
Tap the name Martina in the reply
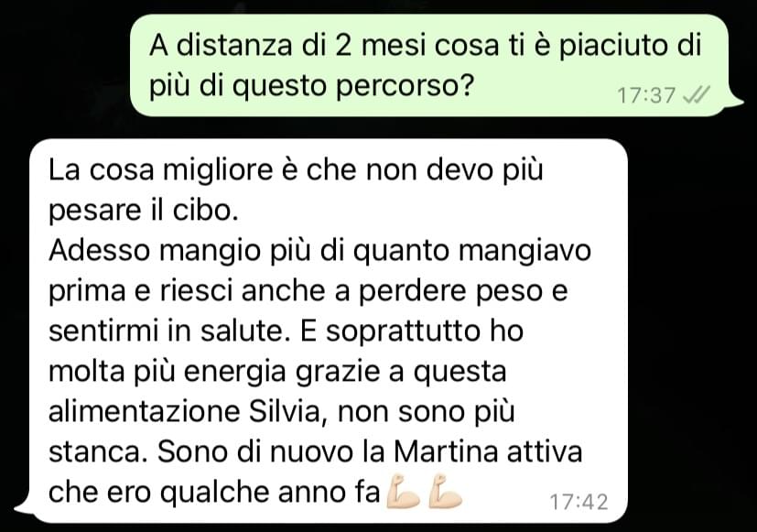pyautogui.click(x=446, y=451)
